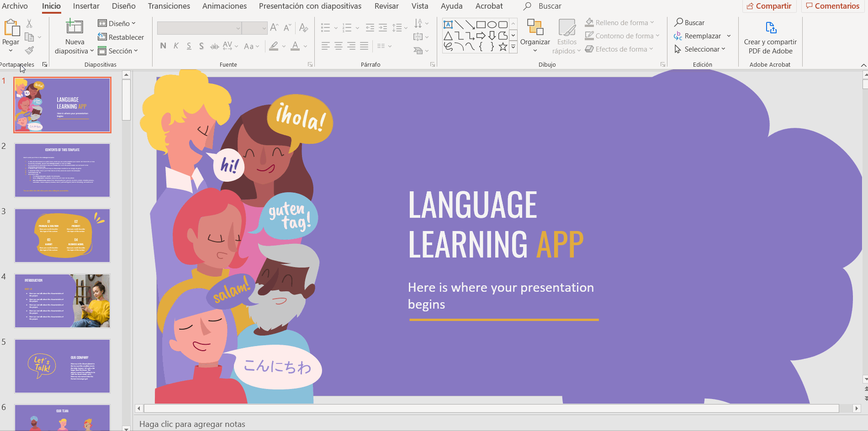Align text left in Párrafo group

(x=325, y=46)
